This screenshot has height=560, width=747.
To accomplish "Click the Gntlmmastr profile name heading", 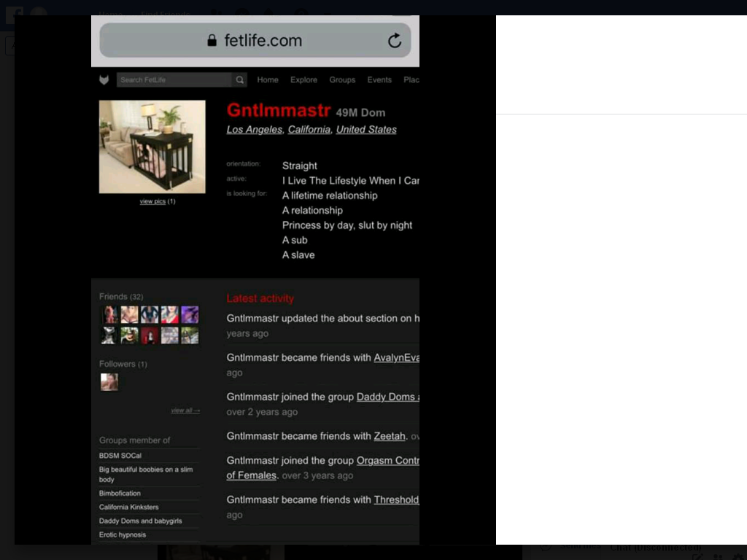I will 279,110.
